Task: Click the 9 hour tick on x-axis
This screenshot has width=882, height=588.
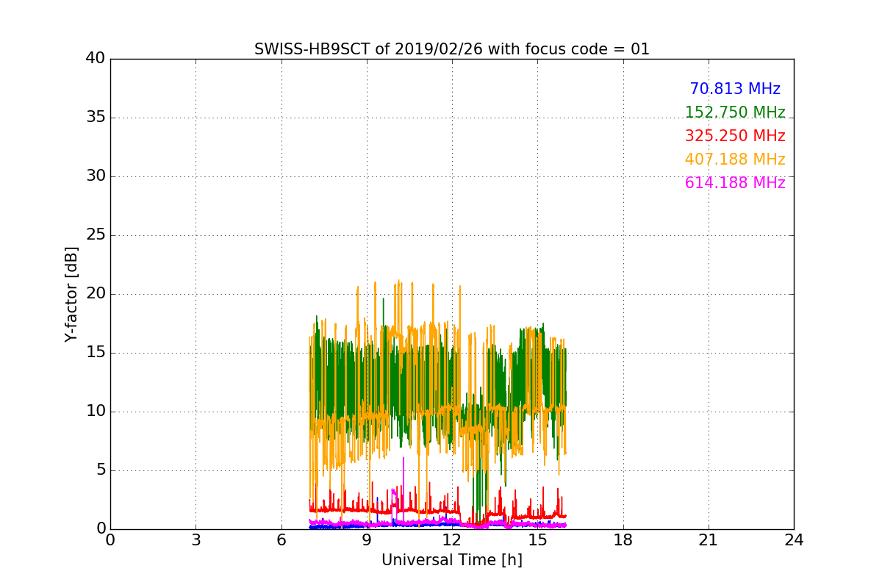Action: point(367,540)
